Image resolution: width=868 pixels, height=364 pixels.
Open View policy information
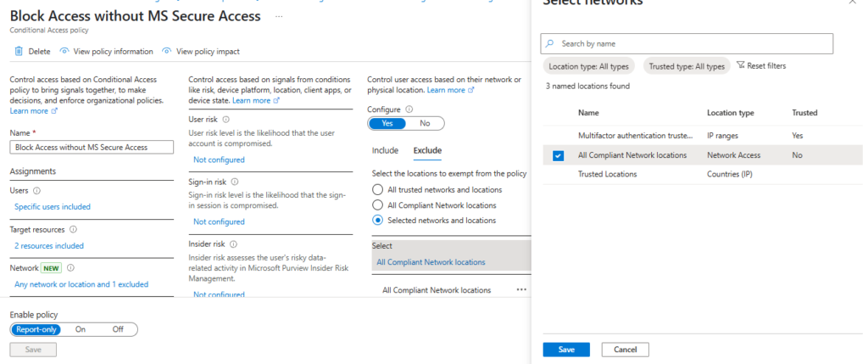coord(106,52)
